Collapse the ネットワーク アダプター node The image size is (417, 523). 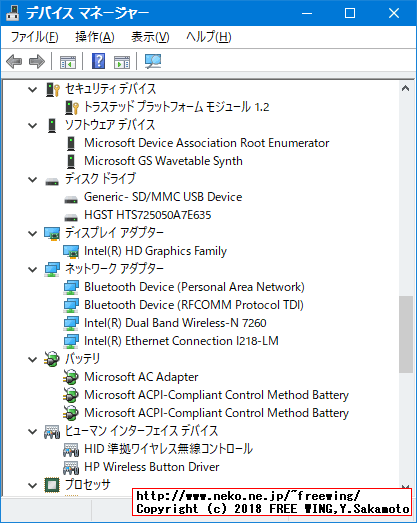pos(33,270)
